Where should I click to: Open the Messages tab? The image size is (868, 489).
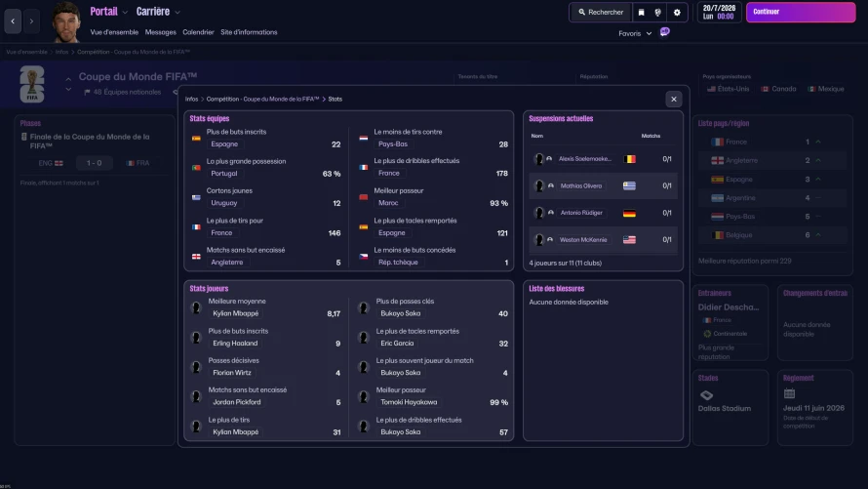click(161, 32)
